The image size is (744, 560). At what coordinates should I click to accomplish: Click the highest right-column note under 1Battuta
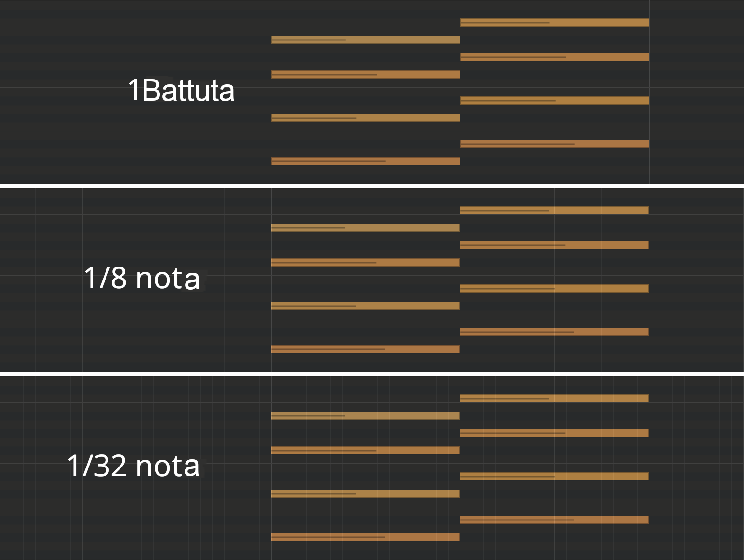tap(554, 22)
